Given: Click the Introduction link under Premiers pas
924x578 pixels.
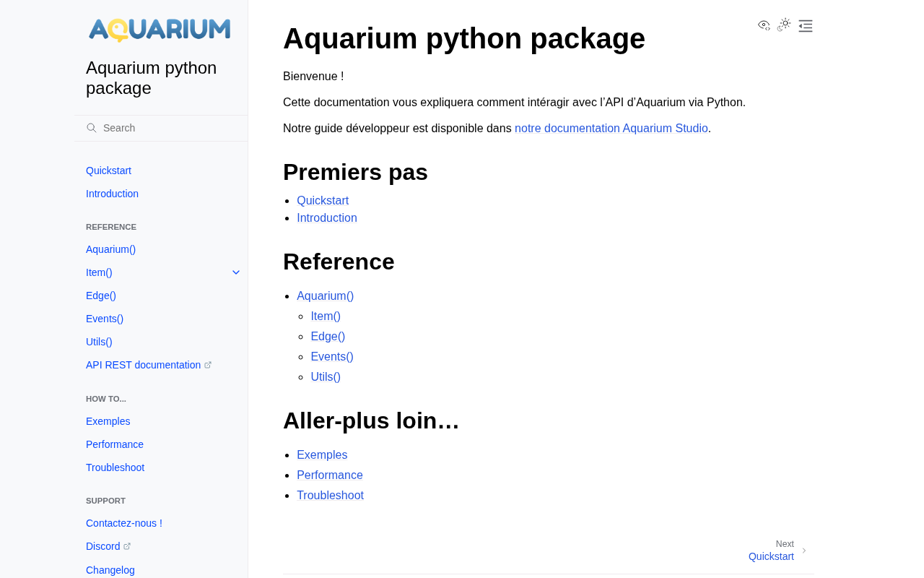Looking at the screenshot, I should pyautogui.click(x=326, y=218).
